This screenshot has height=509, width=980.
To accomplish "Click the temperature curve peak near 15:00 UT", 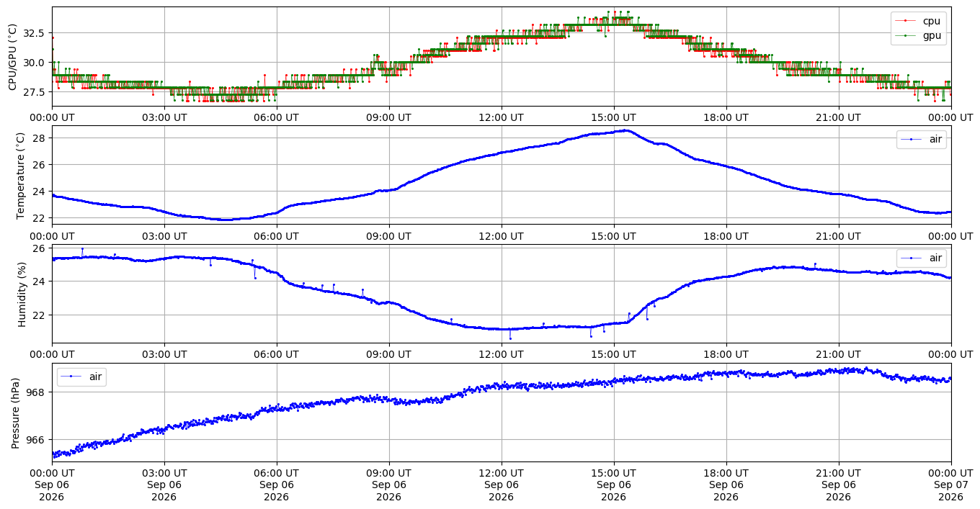I will [x=626, y=130].
